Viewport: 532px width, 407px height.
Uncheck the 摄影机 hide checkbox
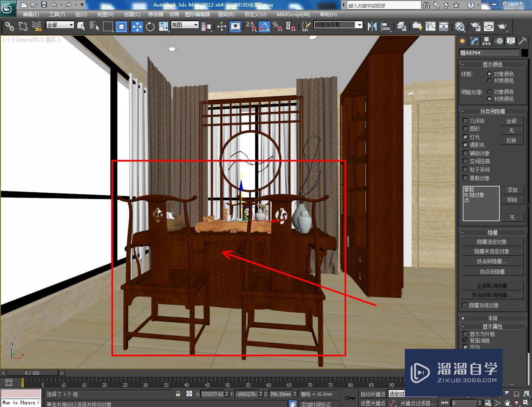click(465, 145)
